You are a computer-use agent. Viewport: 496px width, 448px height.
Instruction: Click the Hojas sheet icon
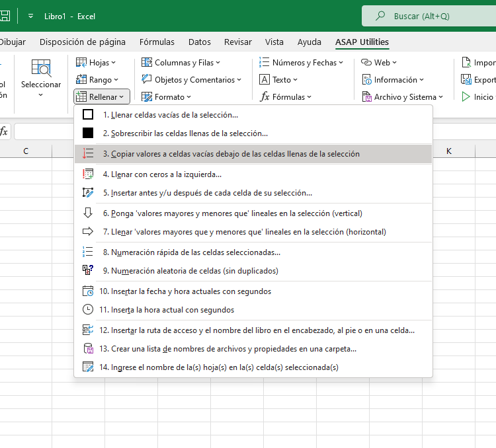[x=81, y=62]
